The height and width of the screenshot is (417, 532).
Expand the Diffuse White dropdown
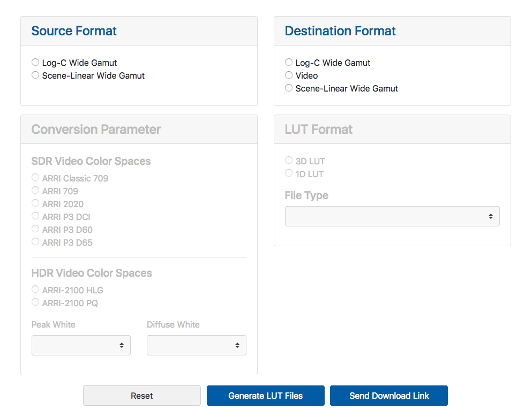pyautogui.click(x=196, y=345)
